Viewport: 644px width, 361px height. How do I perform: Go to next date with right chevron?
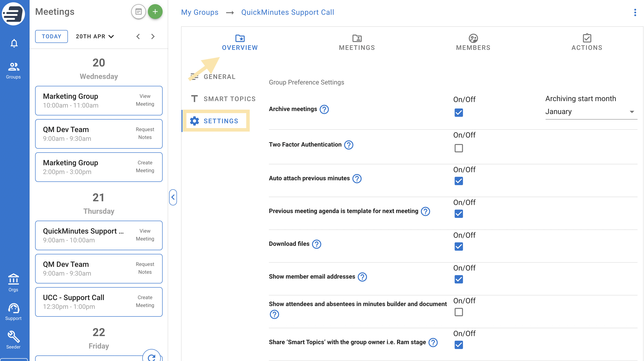coord(153,36)
